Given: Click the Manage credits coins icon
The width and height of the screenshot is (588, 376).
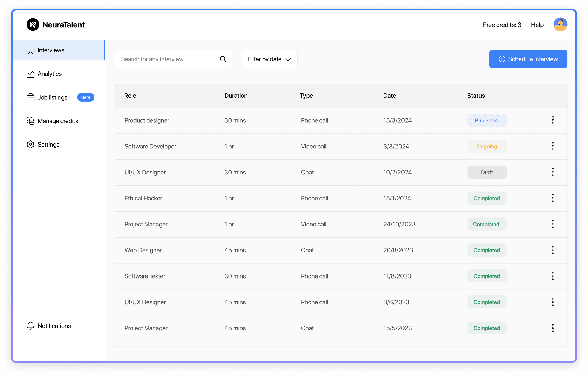Looking at the screenshot, I should point(30,121).
